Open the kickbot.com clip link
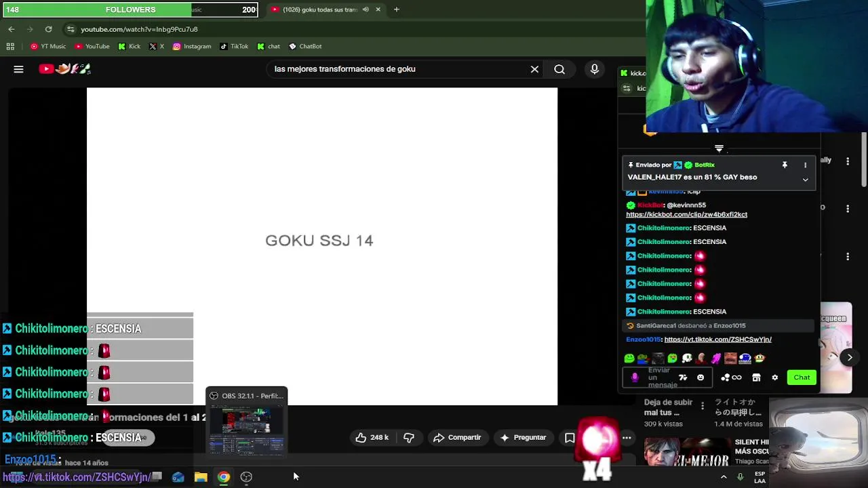The height and width of the screenshot is (488, 868). [x=686, y=214]
